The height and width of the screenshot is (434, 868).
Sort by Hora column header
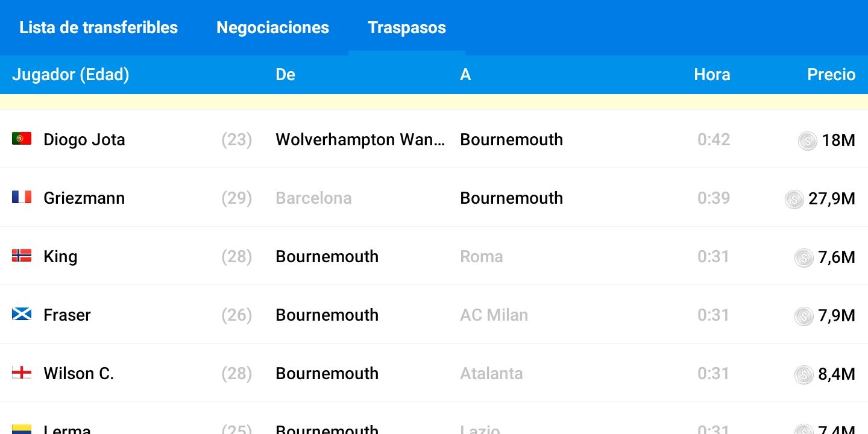(712, 75)
